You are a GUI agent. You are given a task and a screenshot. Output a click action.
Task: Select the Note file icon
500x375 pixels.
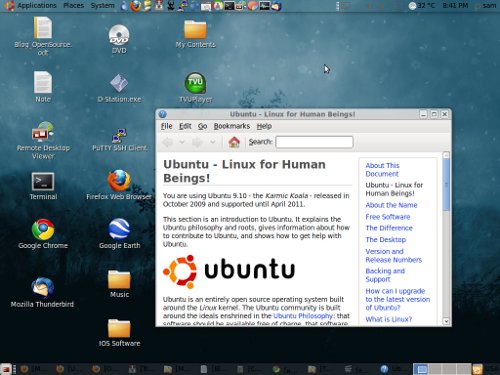43,87
